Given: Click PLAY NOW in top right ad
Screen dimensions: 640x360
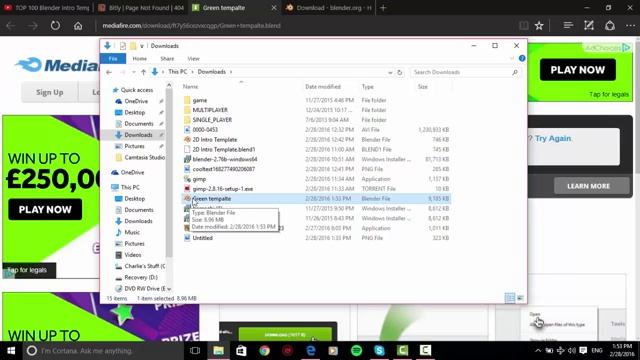Looking at the screenshot, I should [x=578, y=70].
